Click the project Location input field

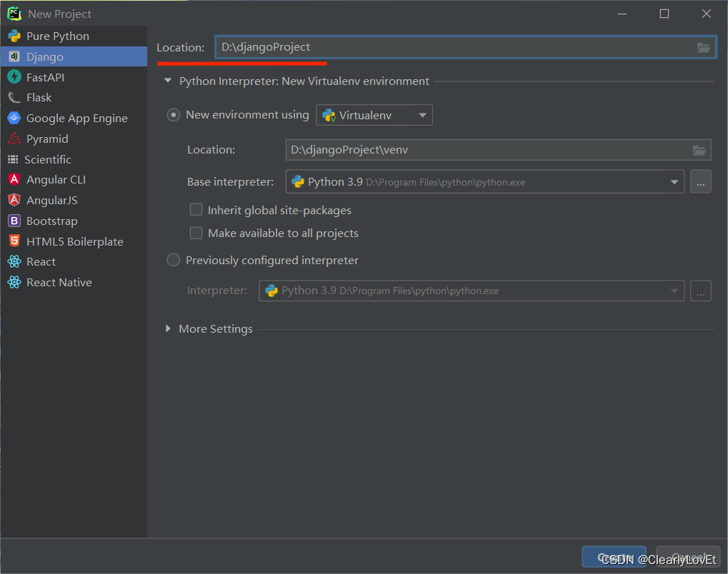pyautogui.click(x=465, y=47)
